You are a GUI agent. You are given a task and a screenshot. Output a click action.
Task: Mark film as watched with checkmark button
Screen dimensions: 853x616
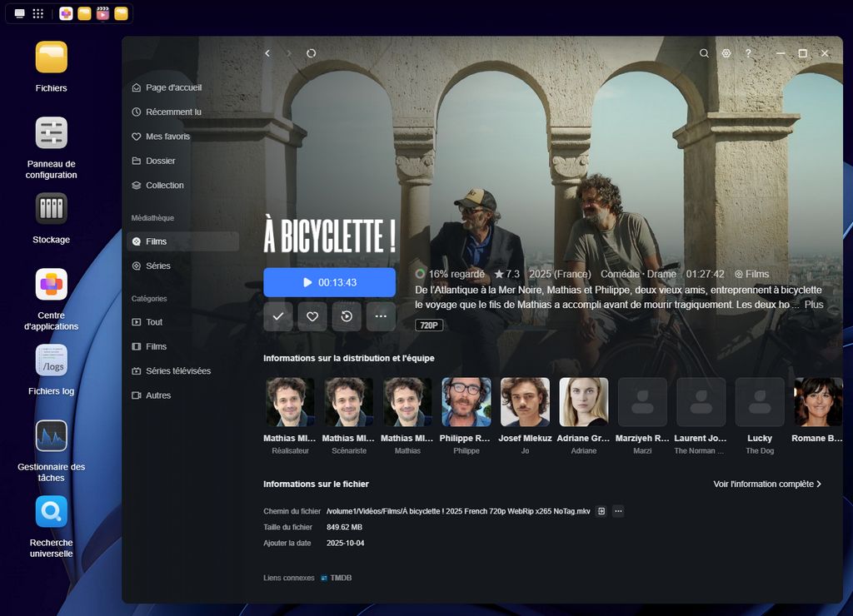(x=278, y=316)
